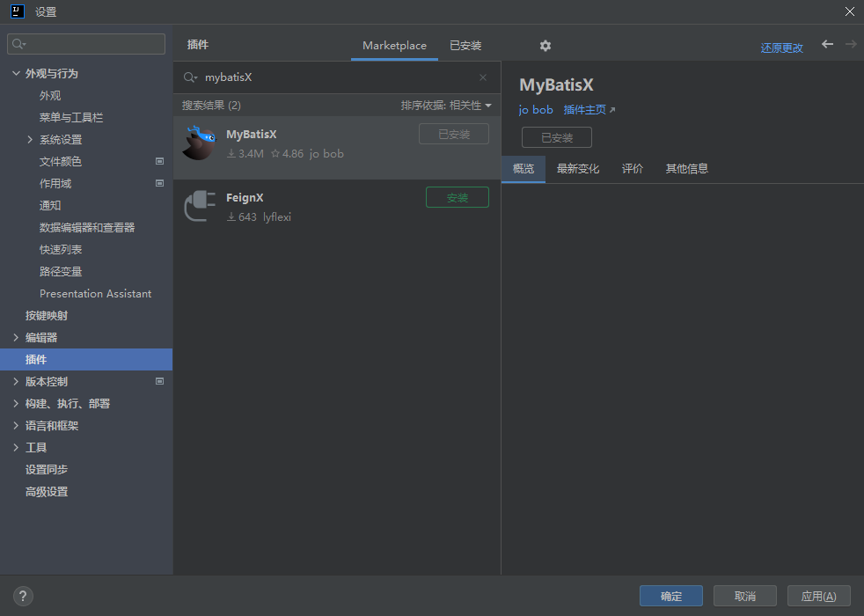Click the project icon beside 文件颜色
The width and height of the screenshot is (864, 616).
pos(160,161)
